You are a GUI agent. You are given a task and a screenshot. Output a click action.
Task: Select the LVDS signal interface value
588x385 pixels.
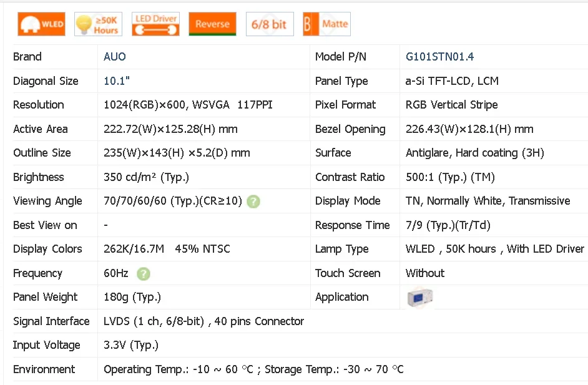[203, 321]
